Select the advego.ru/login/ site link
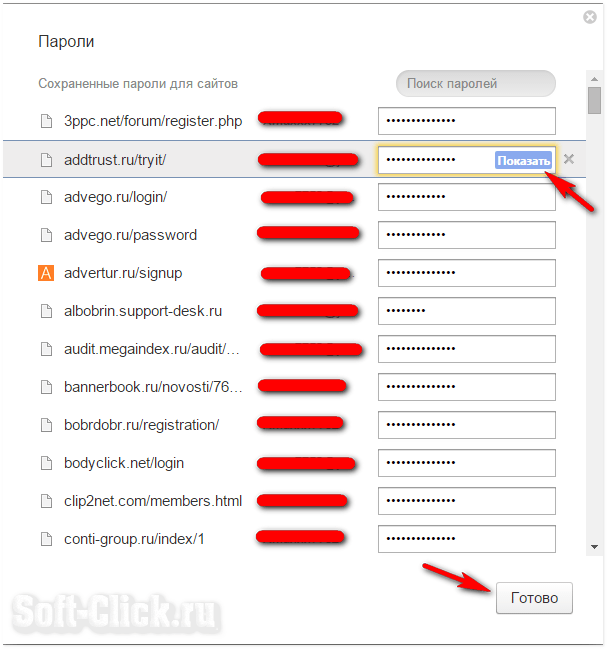Viewport: 607px width, 649px height. click(x=115, y=197)
